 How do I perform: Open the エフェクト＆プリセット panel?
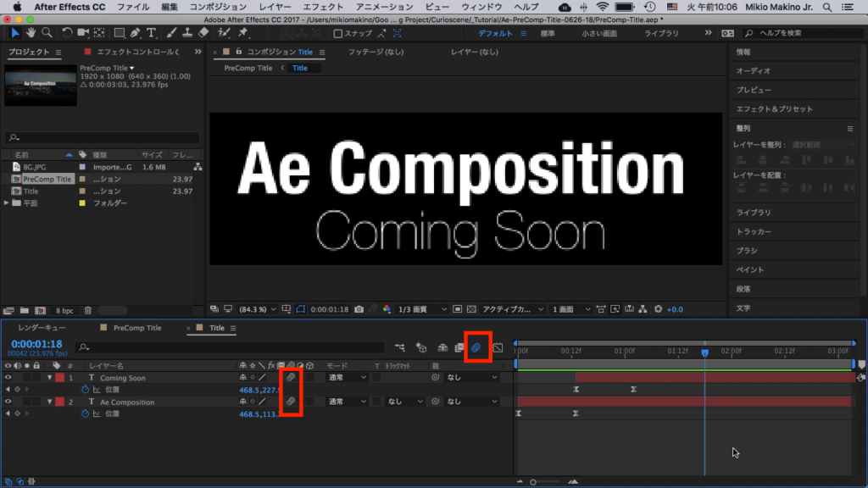(775, 109)
